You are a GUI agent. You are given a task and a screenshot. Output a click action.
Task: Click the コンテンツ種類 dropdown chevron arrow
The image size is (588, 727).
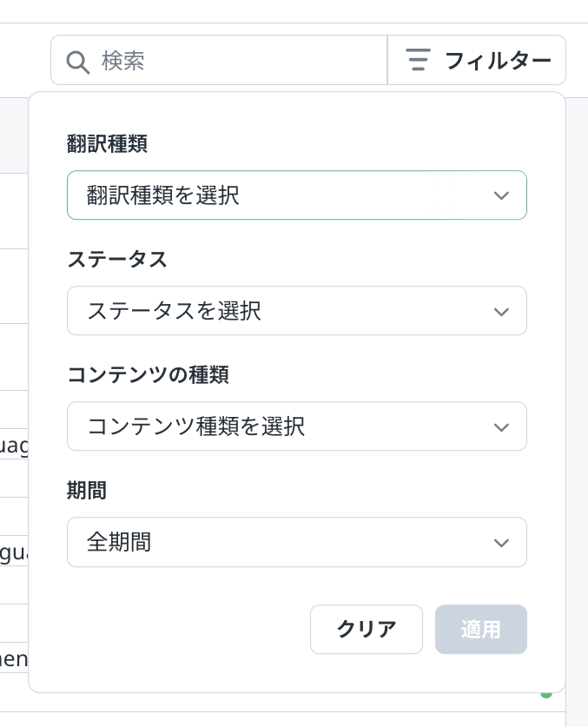point(501,427)
